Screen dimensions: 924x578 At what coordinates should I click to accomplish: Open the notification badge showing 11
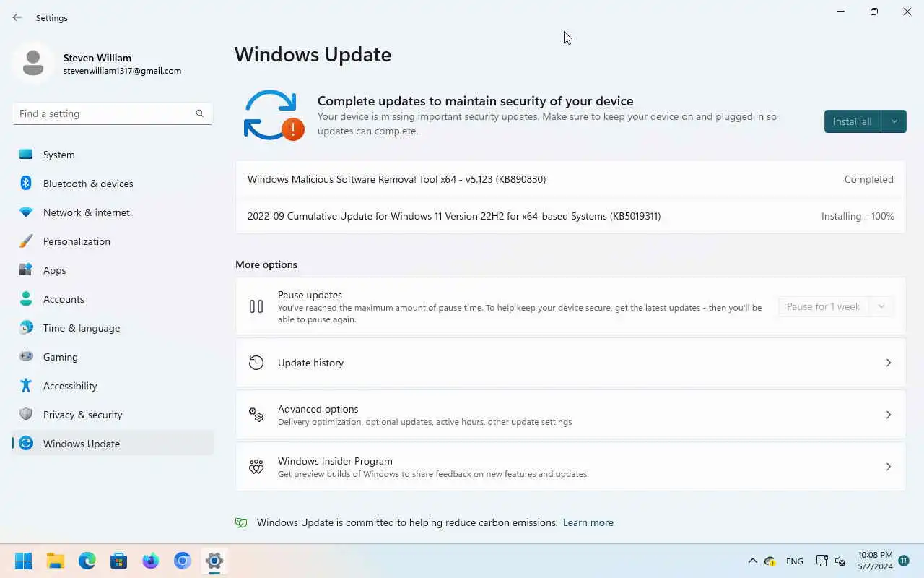[904, 561]
